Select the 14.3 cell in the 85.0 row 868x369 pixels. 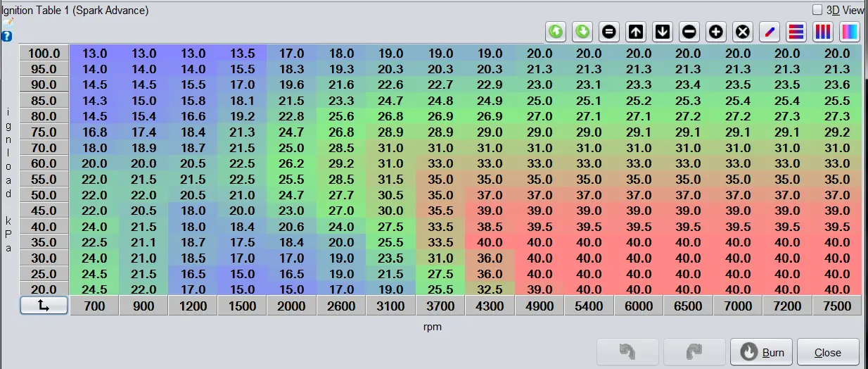point(94,101)
